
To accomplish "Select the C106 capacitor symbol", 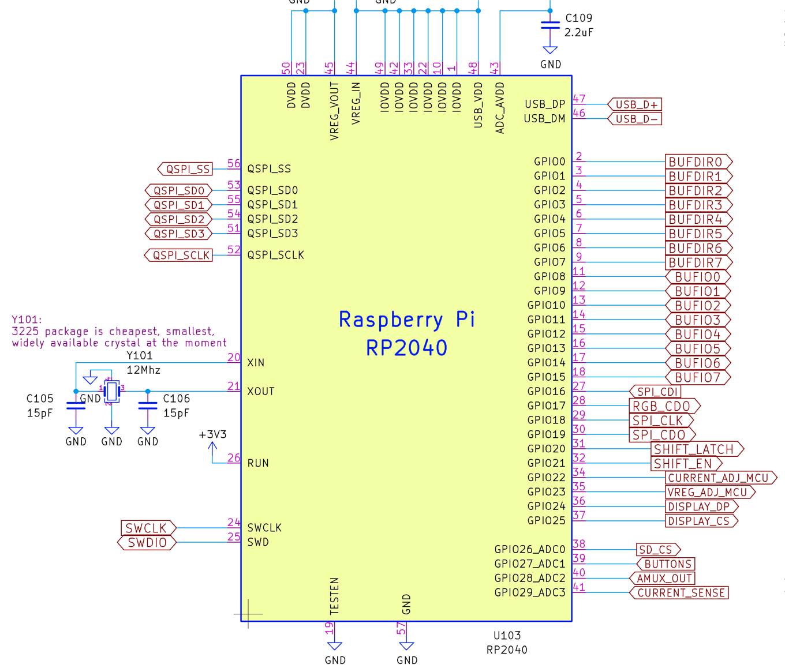I will click(x=148, y=406).
